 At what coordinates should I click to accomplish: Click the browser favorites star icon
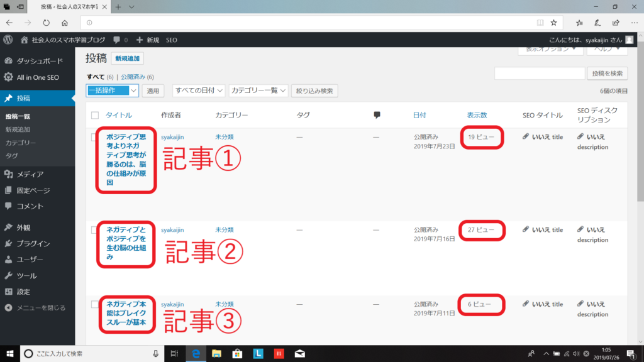tap(553, 23)
